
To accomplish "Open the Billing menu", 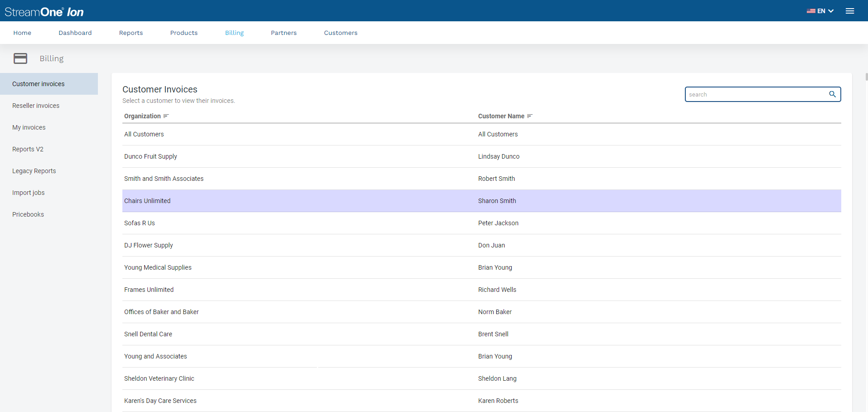I will tap(234, 33).
